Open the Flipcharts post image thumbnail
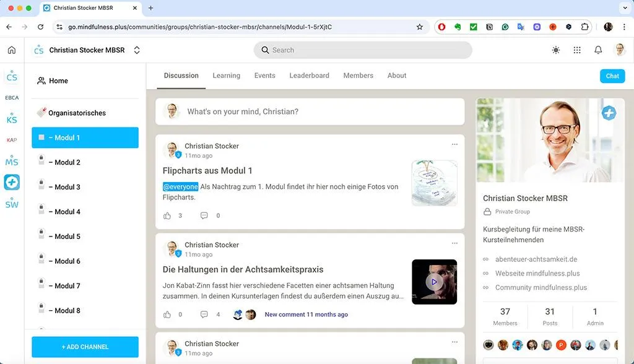 pos(434,183)
